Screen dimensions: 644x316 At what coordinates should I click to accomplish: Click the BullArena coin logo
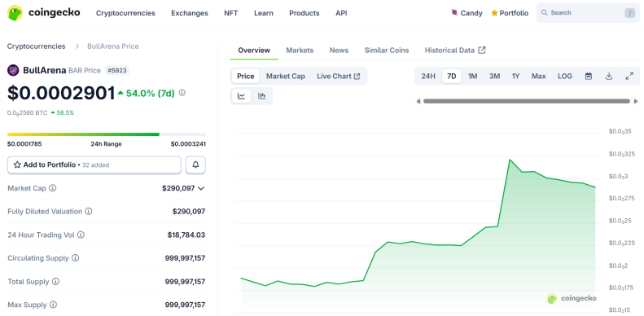(x=13, y=70)
